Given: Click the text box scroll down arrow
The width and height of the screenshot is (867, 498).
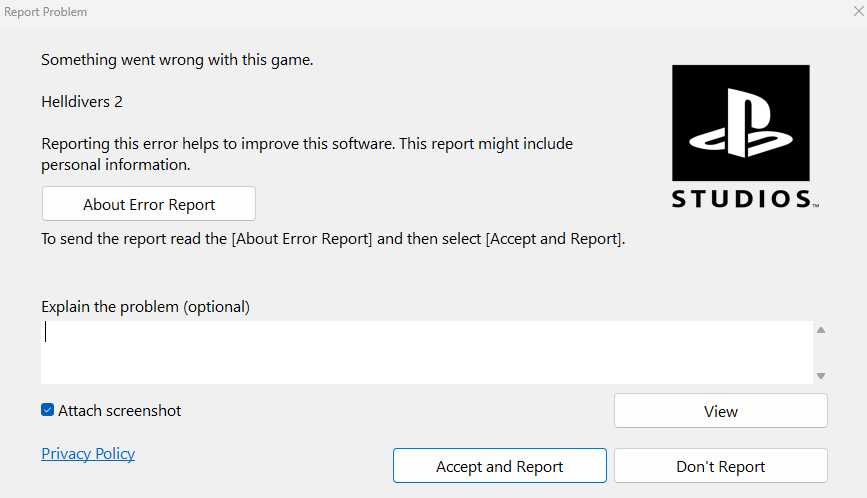Looking at the screenshot, I should tap(821, 376).
